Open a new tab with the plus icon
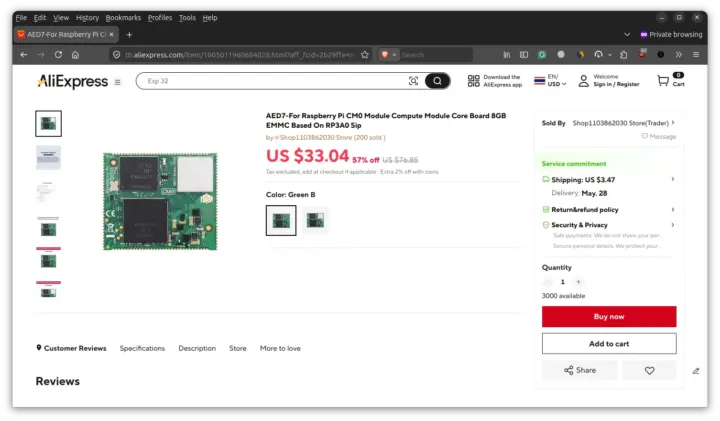The height and width of the screenshot is (421, 720). point(129,34)
